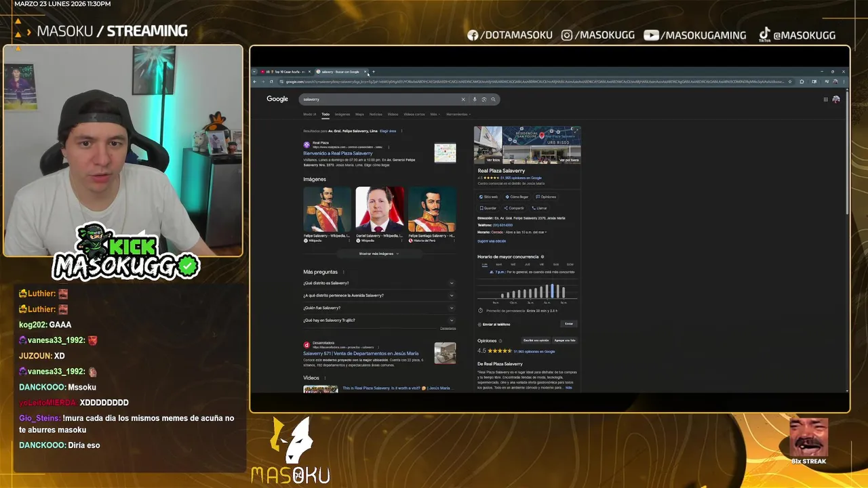Click Sugerir una edición link

tap(492, 241)
